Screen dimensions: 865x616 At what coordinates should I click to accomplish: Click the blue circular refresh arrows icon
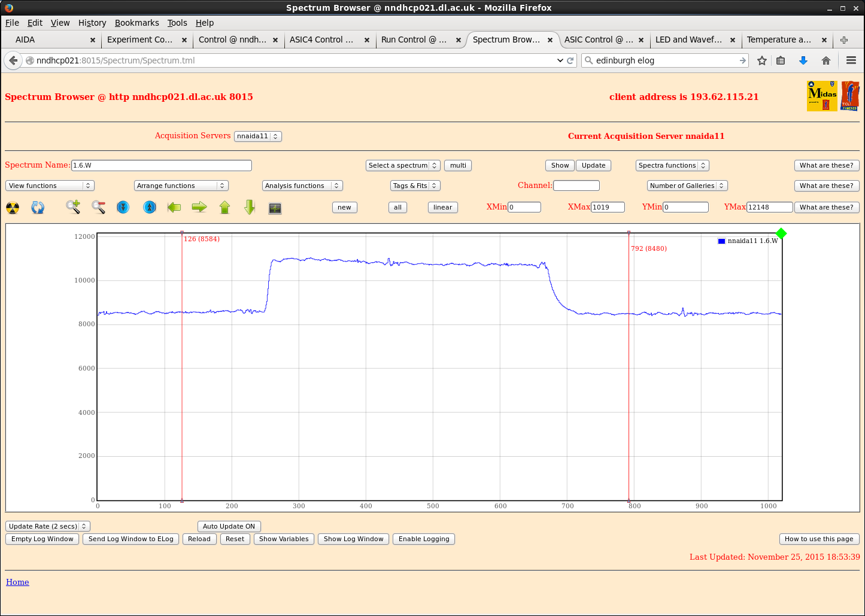click(x=38, y=208)
